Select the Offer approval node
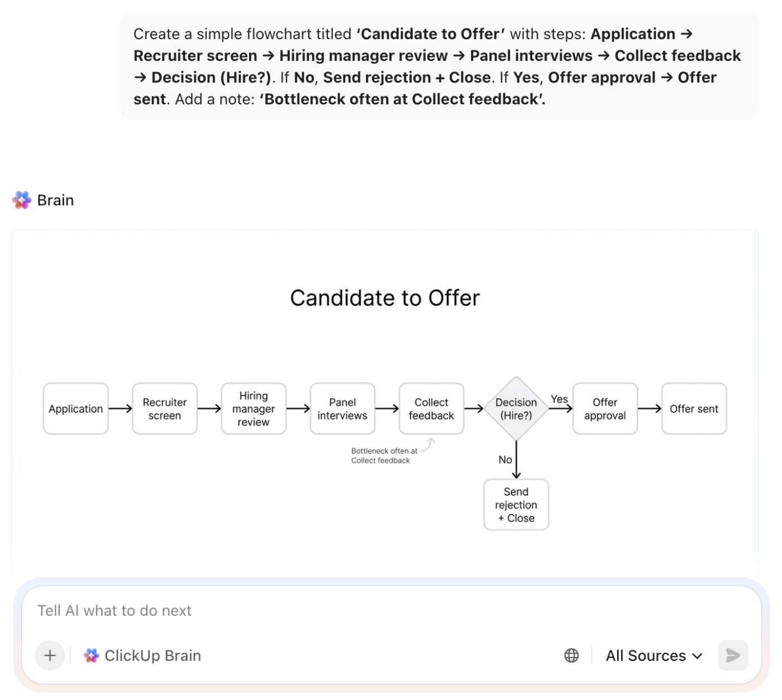The height and width of the screenshot is (700, 782). pyautogui.click(x=604, y=408)
